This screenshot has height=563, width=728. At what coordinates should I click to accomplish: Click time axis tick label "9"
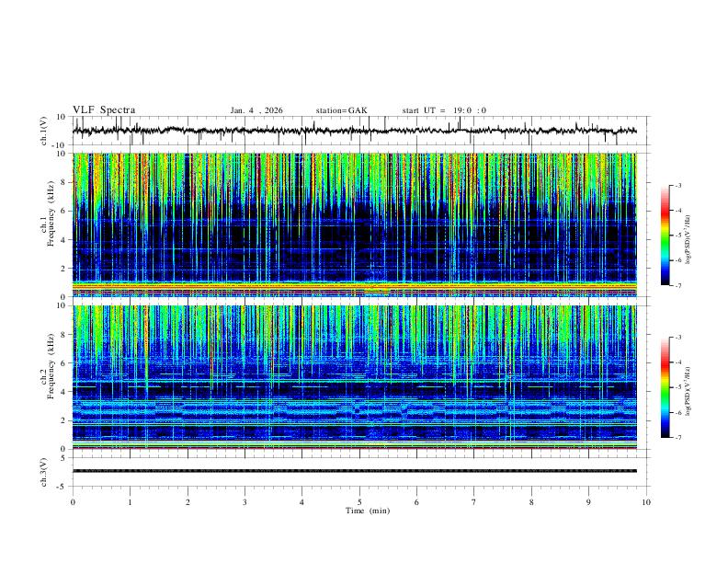(588, 502)
